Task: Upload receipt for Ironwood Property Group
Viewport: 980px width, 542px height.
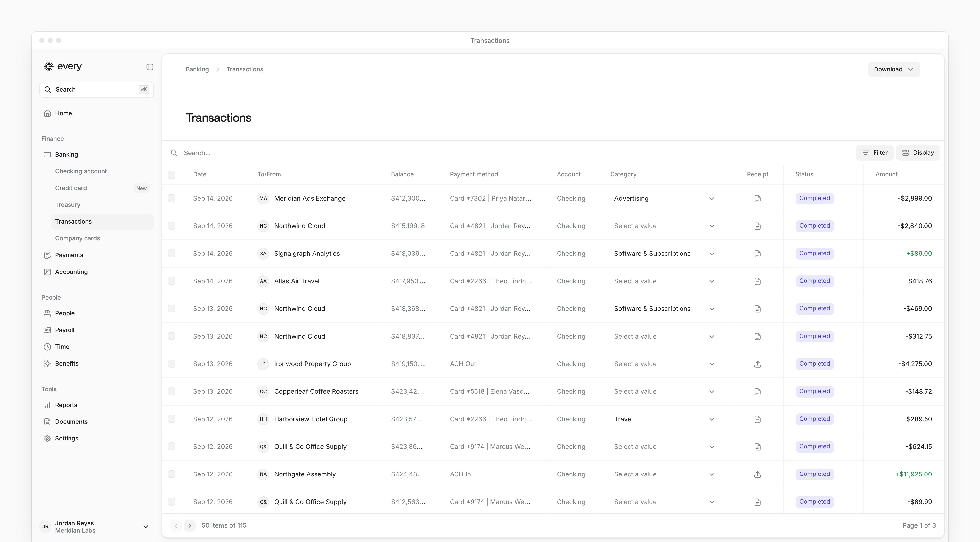Action: click(x=757, y=364)
